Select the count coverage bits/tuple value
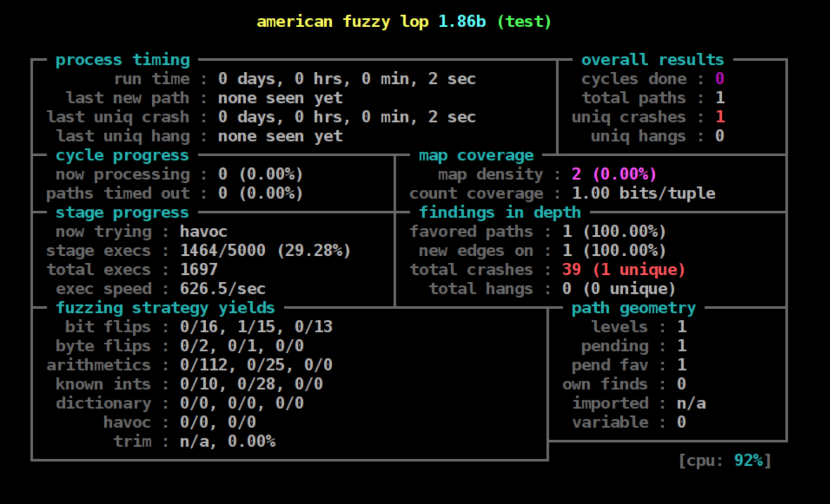The image size is (830, 504). pyautogui.click(x=643, y=193)
